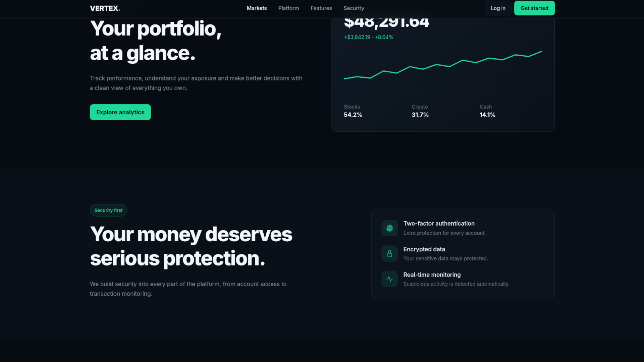
Task: Click the Explore analytics button
Action: [120, 112]
